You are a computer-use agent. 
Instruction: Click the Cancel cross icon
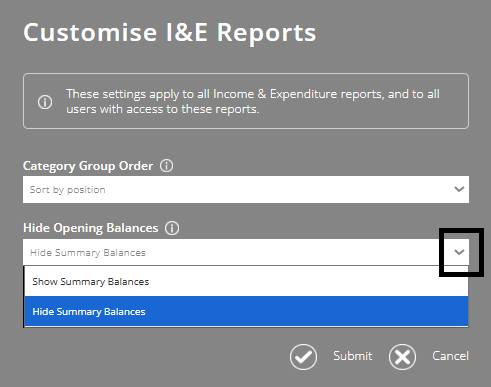402,357
